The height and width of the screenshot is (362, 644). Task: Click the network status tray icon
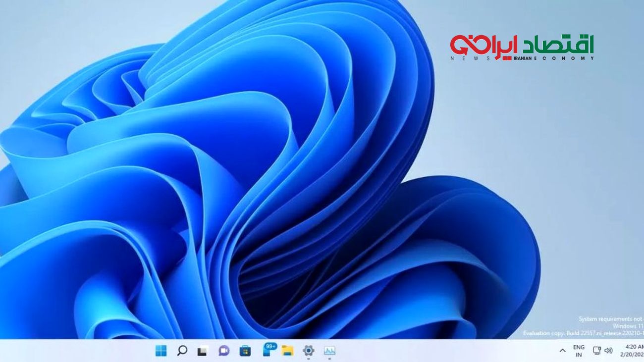(x=597, y=351)
